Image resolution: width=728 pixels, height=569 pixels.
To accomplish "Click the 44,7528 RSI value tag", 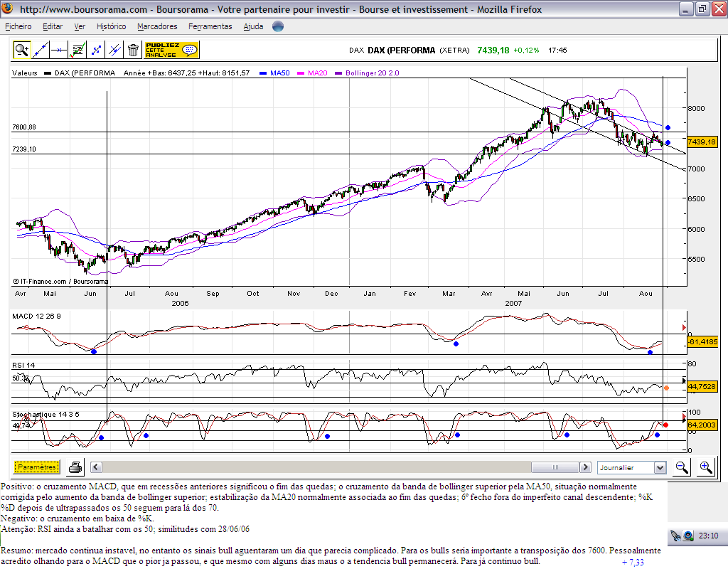I will pos(702,386).
